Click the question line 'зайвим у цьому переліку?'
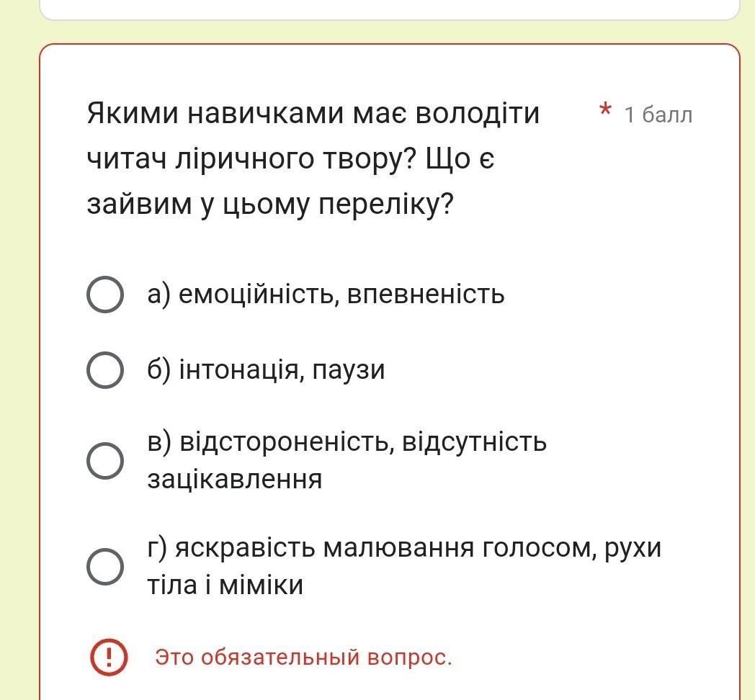The height and width of the screenshot is (700, 755). [271, 205]
